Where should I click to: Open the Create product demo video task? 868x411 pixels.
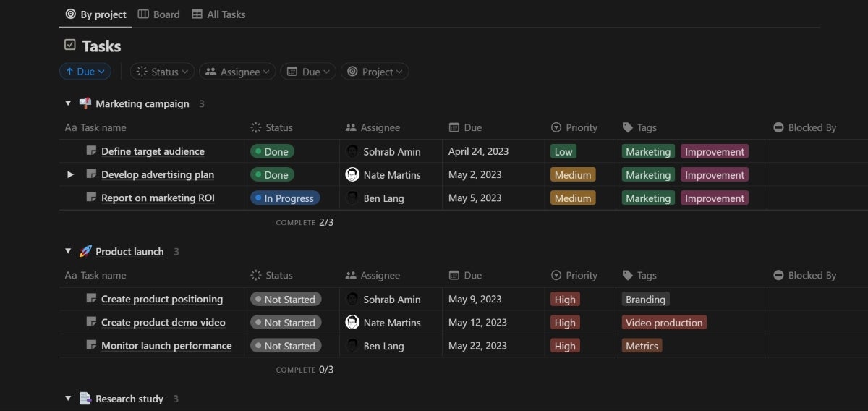[163, 323]
